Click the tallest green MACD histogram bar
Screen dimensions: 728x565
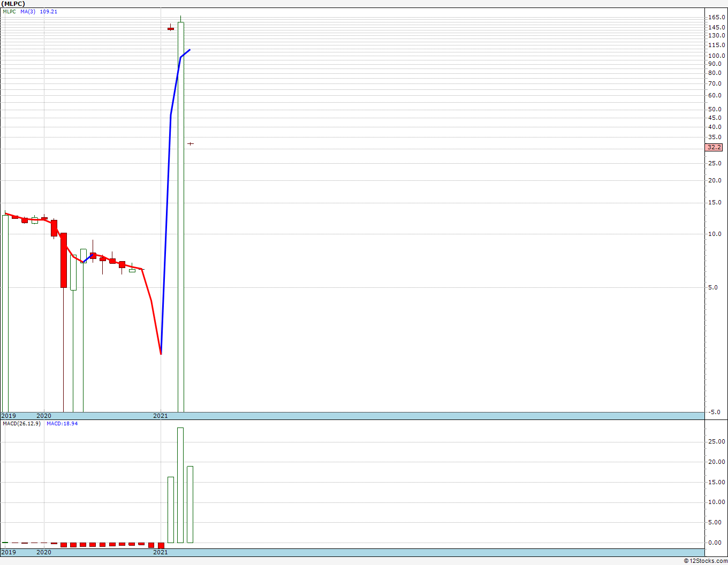click(x=180, y=485)
